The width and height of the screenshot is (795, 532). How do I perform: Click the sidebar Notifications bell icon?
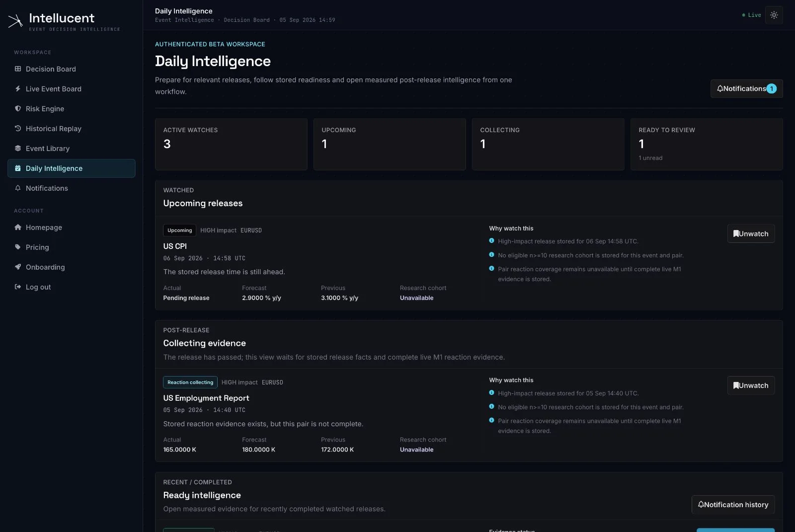pos(18,188)
